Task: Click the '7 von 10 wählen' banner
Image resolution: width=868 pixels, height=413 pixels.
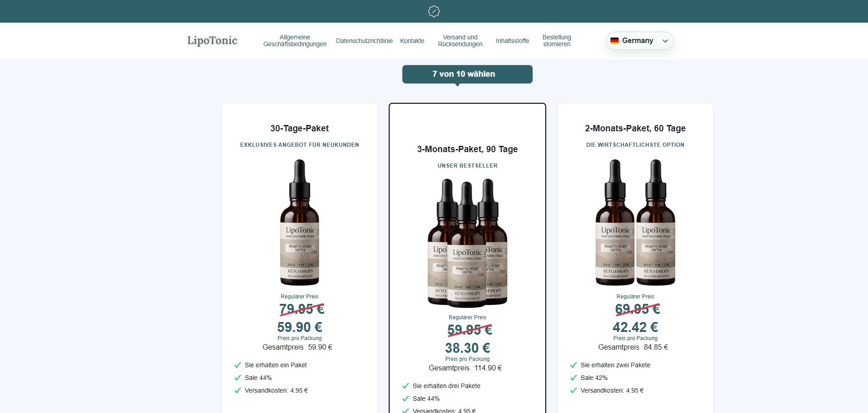Action: coord(467,74)
